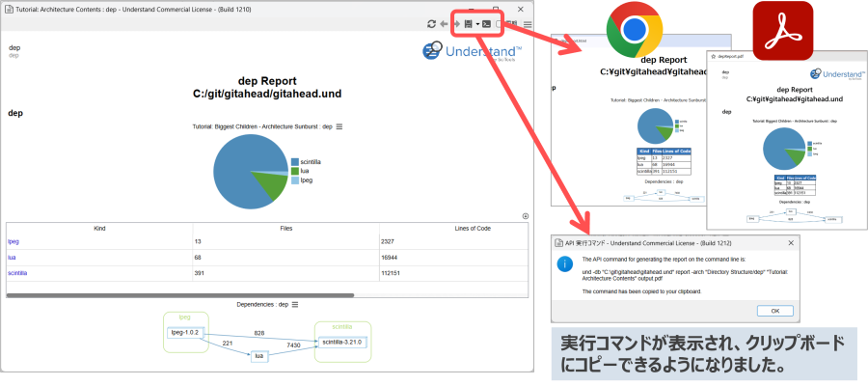Image resolution: width=868 pixels, height=386 pixels.
Task: Click the scintilla legend color swatch
Action: tap(295, 162)
